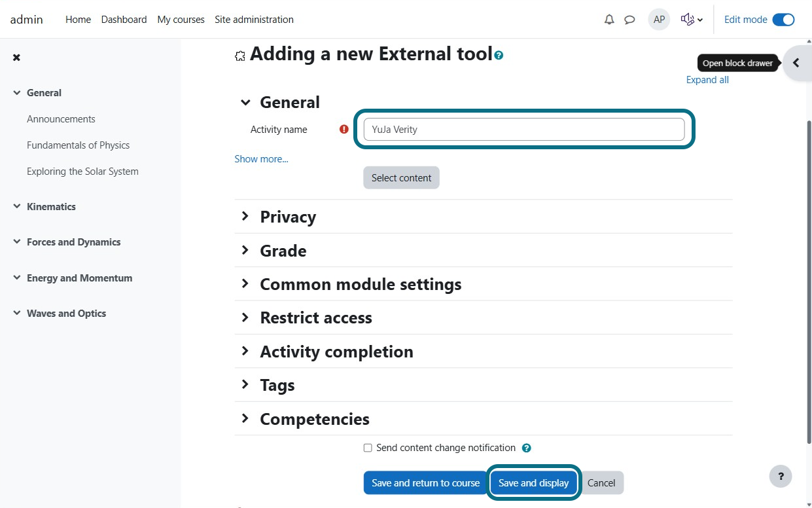Cancel adding the external tool
Viewport: 812px width, 508px height.
click(601, 483)
